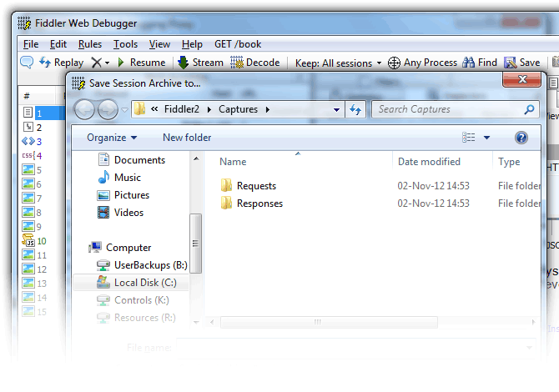Toggle the Stream mode button
Screen dimensions: 559x392
(200, 63)
